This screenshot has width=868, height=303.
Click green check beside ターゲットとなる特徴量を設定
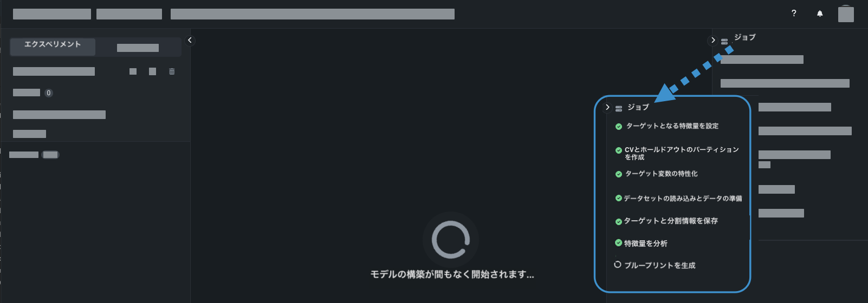(x=618, y=127)
